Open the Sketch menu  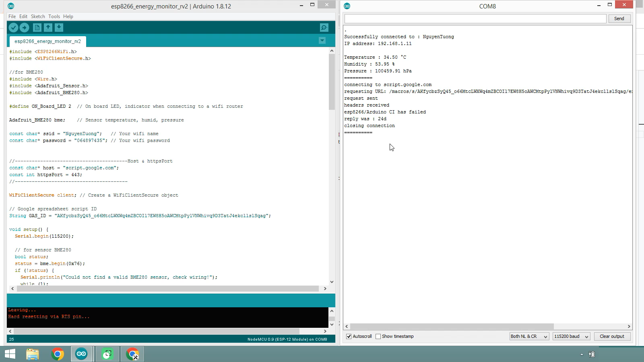click(38, 16)
